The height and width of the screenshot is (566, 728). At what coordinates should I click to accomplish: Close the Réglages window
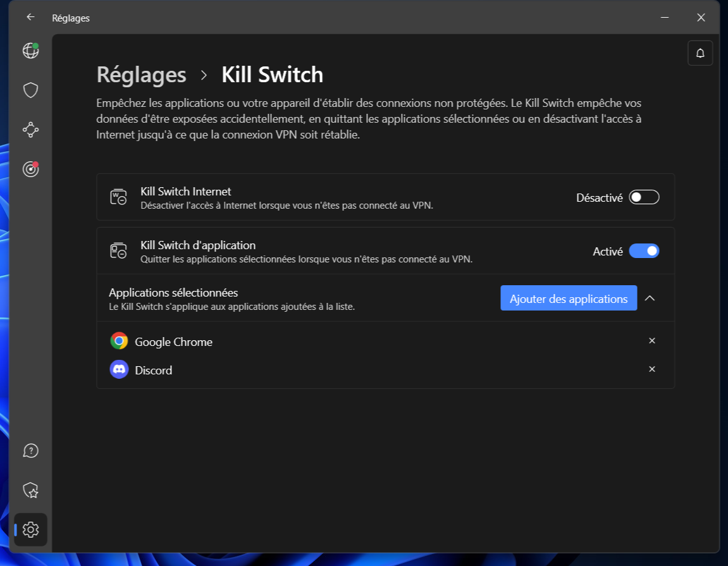click(x=701, y=17)
